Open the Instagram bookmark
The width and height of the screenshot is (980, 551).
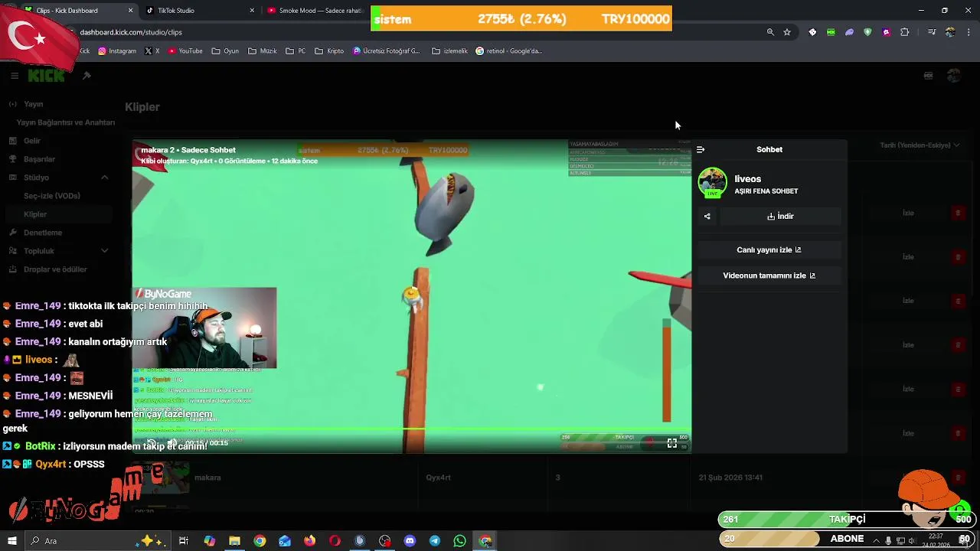tap(117, 51)
